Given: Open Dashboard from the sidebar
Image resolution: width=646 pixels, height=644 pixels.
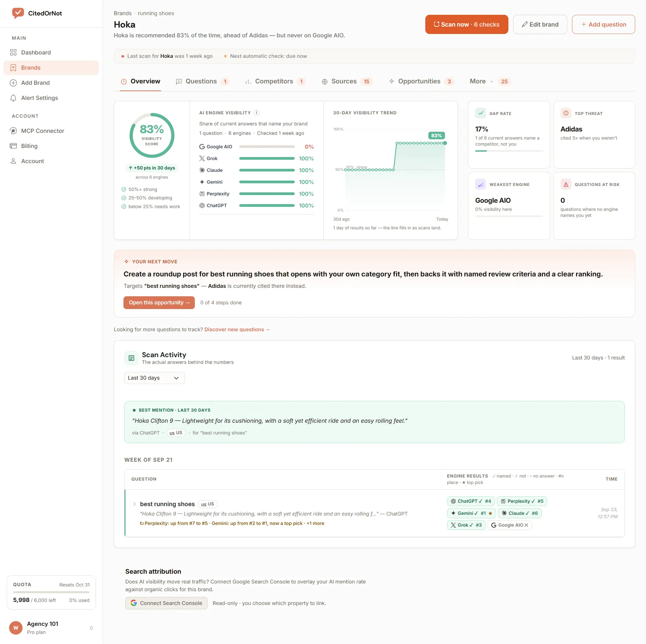Looking at the screenshot, I should pyautogui.click(x=51, y=52).
